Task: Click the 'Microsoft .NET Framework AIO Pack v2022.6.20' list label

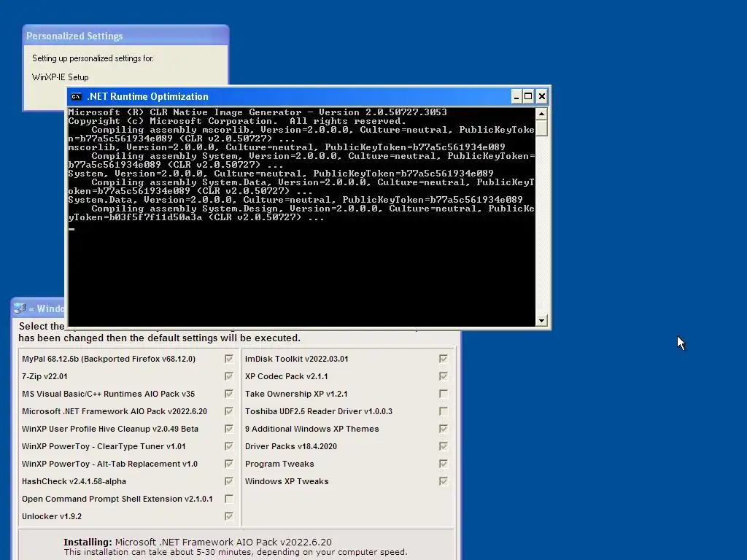Action: pyautogui.click(x=115, y=411)
